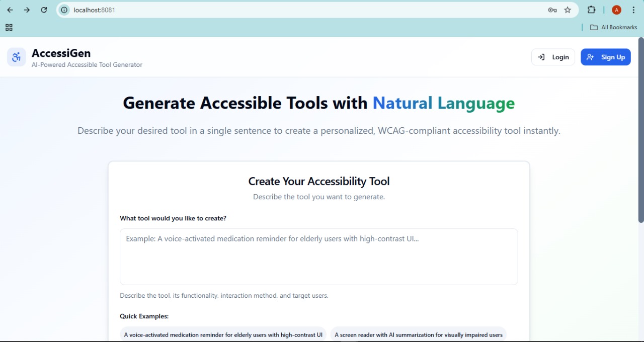Select the screen reader AI summarization example
The height and width of the screenshot is (342, 644).
pyautogui.click(x=418, y=335)
